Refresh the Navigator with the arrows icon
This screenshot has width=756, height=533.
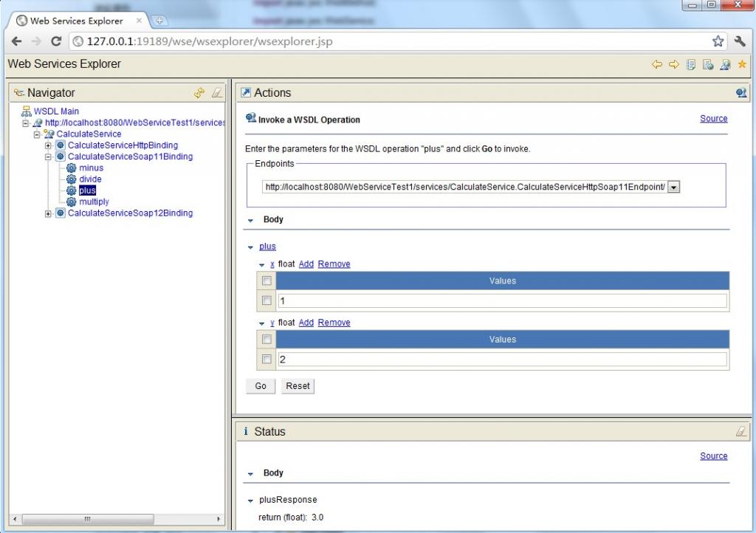click(198, 92)
